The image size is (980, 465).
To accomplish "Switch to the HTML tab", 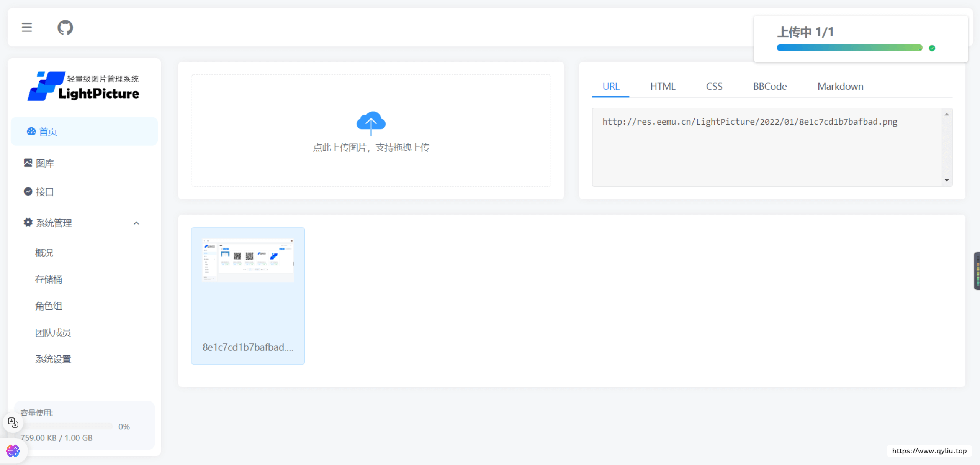I will tap(663, 87).
